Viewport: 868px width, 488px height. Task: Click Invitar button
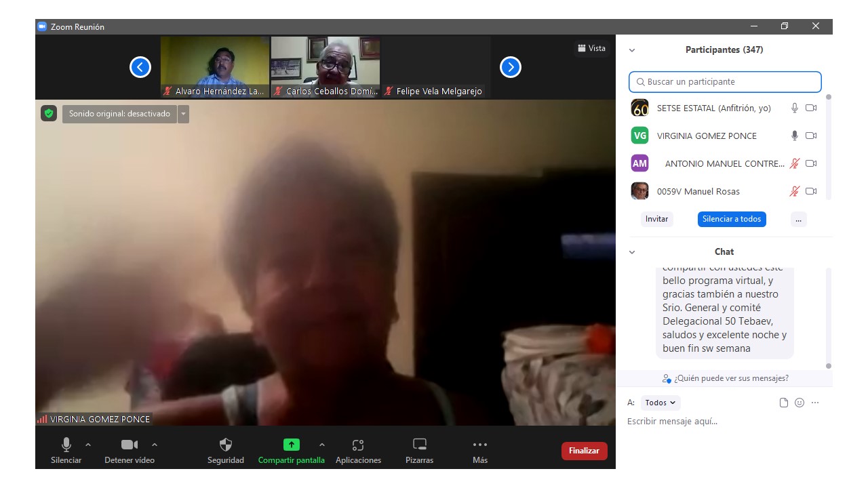point(656,219)
